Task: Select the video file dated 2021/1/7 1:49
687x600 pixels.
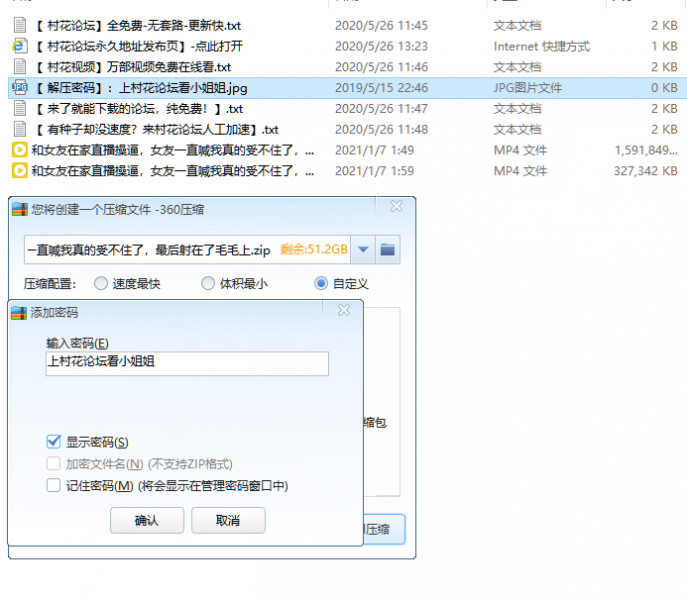Action: click(173, 150)
